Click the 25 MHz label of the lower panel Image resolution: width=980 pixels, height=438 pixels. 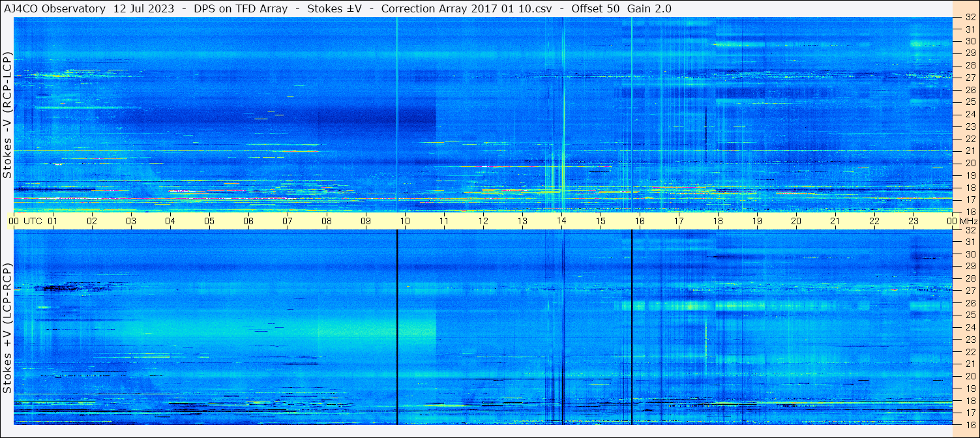coord(970,315)
